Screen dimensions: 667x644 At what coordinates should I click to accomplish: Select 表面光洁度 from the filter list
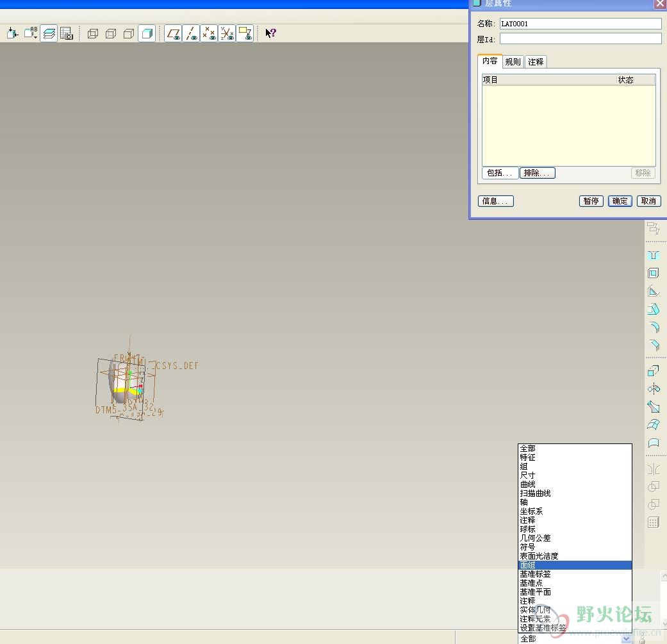tap(575, 556)
